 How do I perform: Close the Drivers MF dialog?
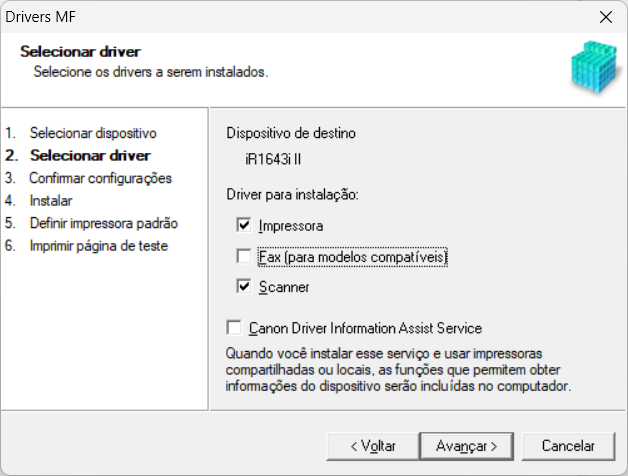pos(605,16)
